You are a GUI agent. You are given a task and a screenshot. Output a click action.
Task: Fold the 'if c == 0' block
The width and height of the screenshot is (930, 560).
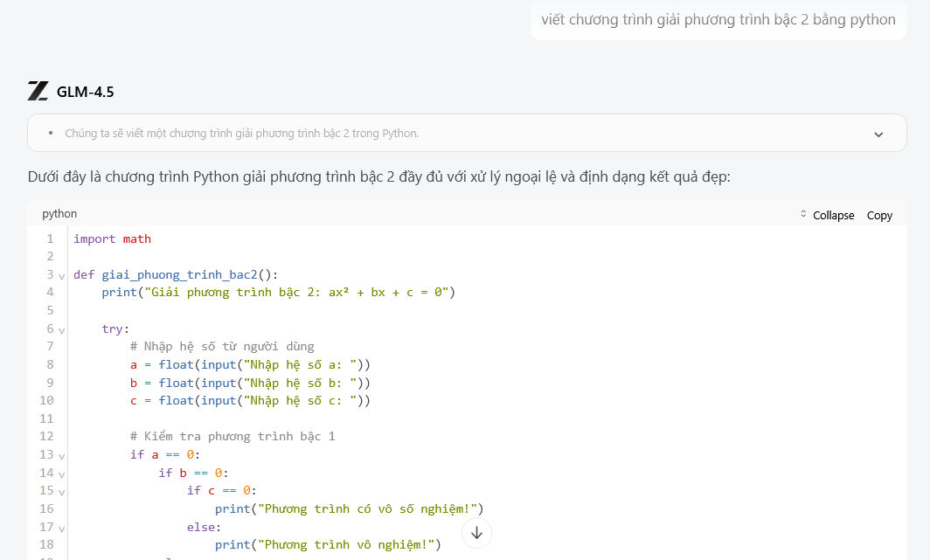(x=61, y=491)
